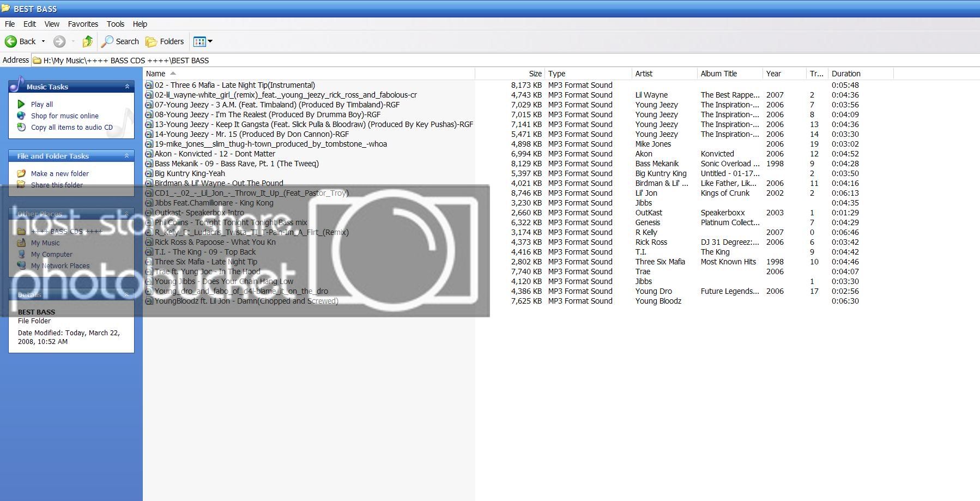Select file Rick Ross & Papoose - What You Kn
The width and height of the screenshot is (980, 501).
click(215, 242)
